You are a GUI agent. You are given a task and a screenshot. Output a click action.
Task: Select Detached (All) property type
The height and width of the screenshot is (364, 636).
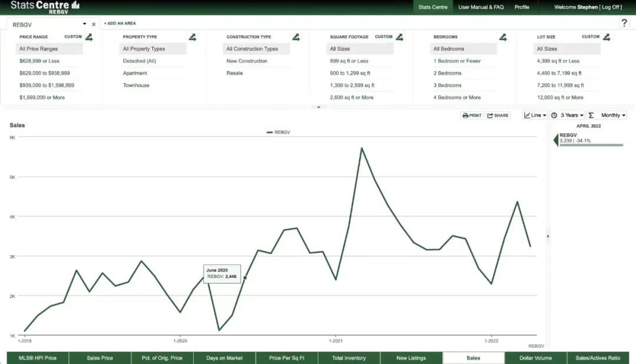(x=140, y=61)
